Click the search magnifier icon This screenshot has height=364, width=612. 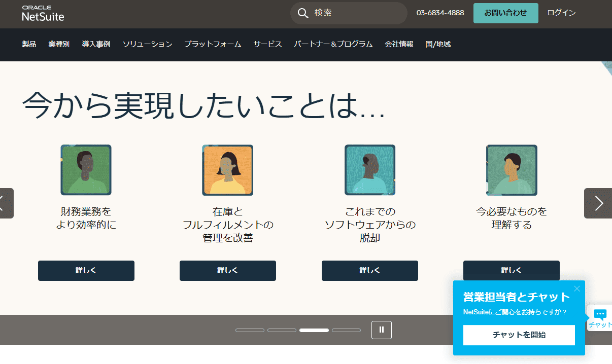tap(303, 13)
